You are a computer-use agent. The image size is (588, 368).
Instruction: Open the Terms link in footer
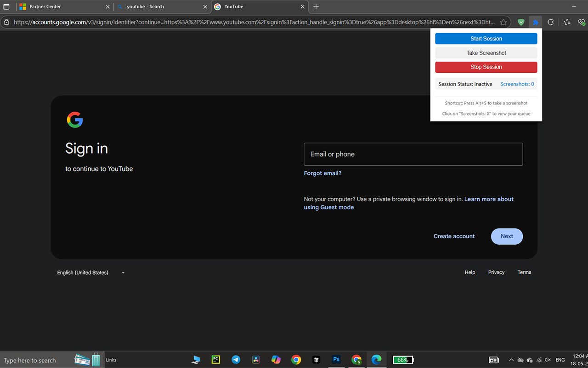[524, 272]
